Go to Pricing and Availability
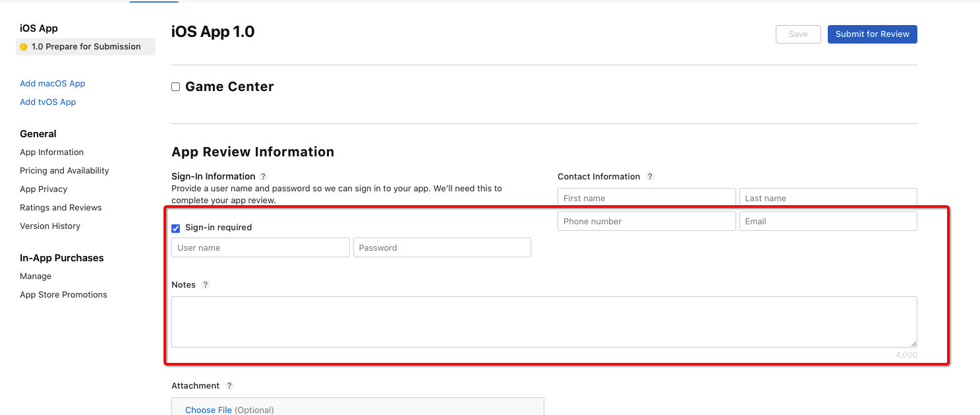The height and width of the screenshot is (415, 980). point(64,171)
